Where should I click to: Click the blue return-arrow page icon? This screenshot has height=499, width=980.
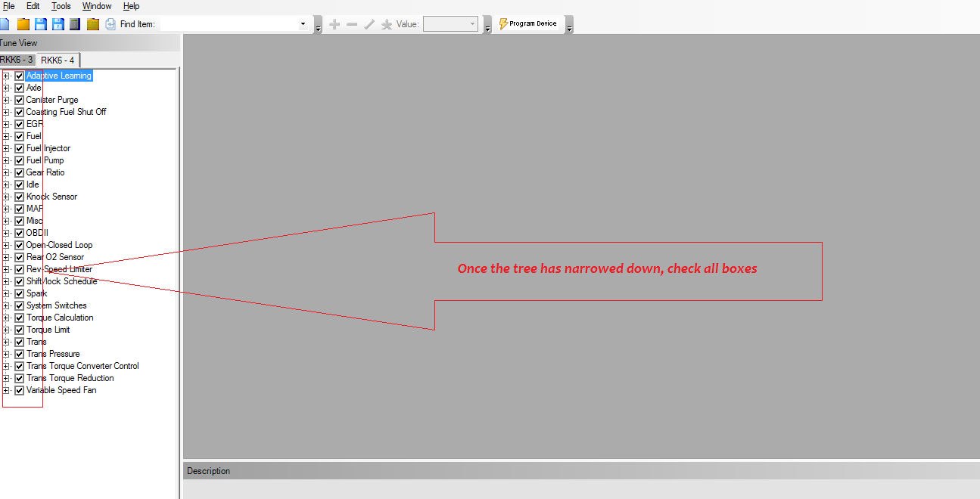(x=110, y=24)
